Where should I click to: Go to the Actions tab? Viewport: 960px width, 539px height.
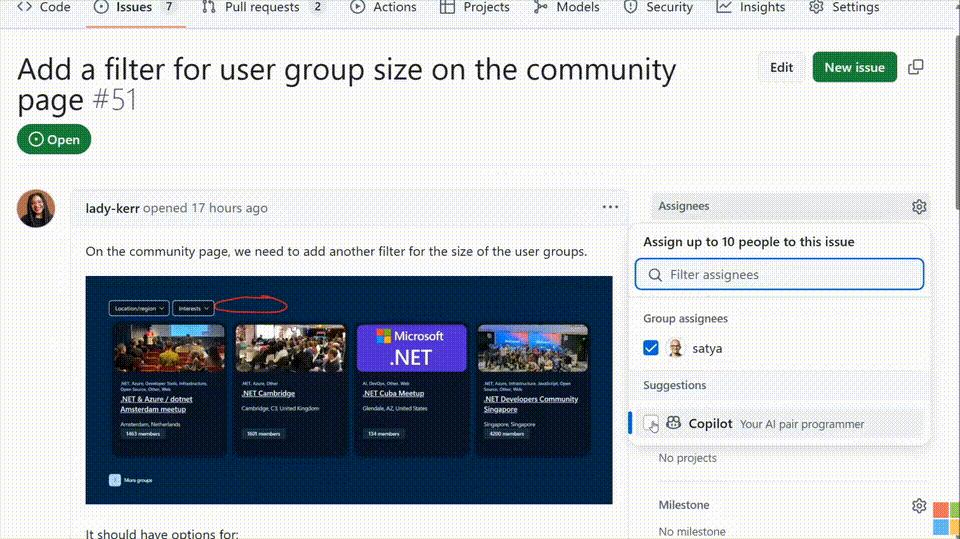(x=383, y=8)
